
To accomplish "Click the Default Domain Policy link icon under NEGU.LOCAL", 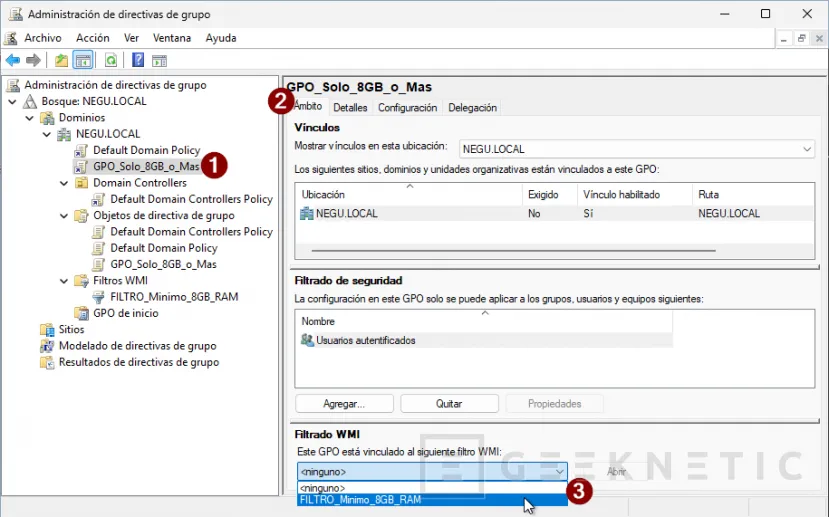I will 81,151.
